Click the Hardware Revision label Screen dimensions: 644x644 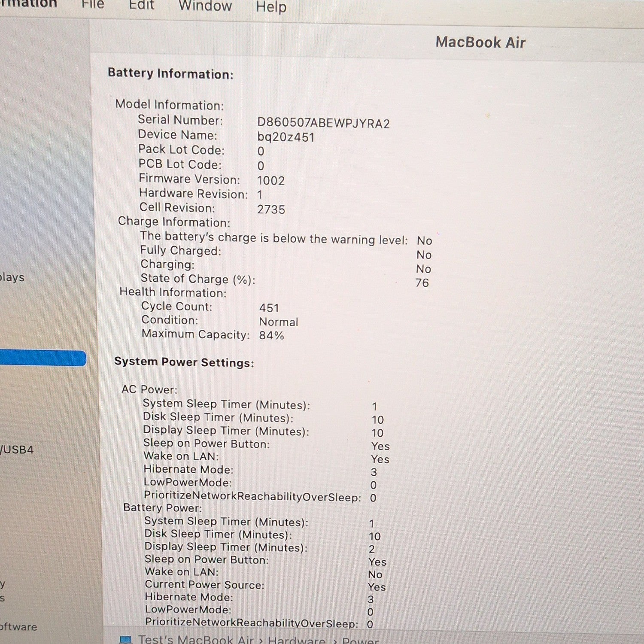194,194
